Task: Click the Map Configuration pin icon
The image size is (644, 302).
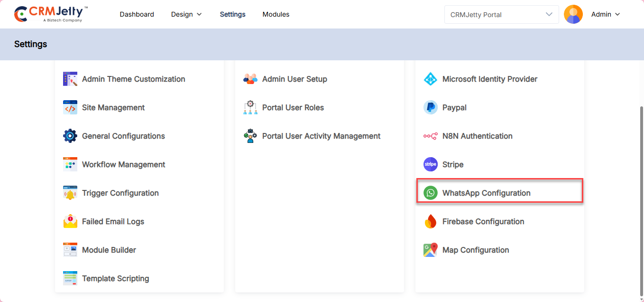Action: (x=430, y=250)
